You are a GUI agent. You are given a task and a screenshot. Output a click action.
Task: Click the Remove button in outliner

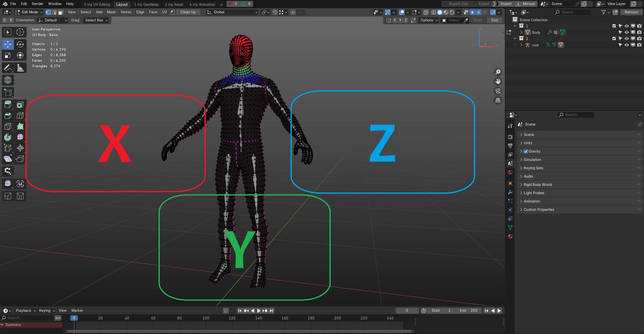(x=631, y=12)
